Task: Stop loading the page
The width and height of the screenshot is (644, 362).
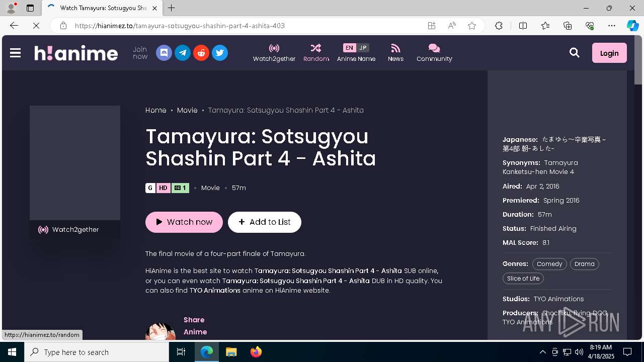Action: 36,26
